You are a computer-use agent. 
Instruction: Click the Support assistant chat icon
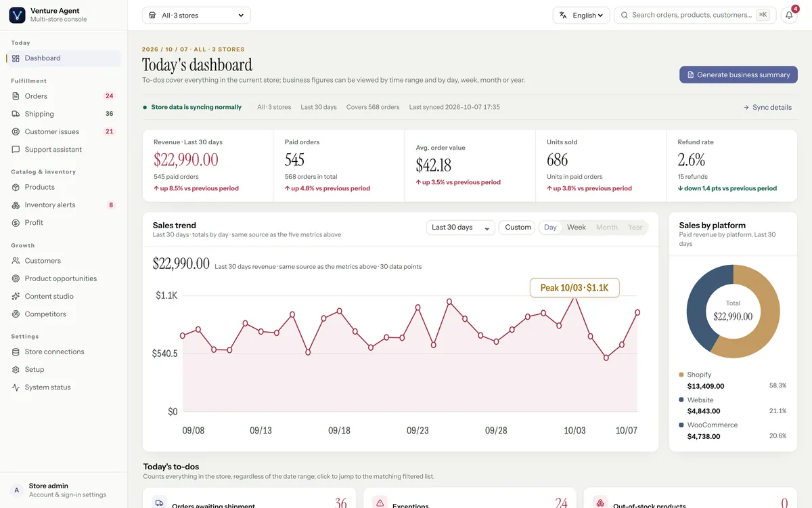(16, 150)
